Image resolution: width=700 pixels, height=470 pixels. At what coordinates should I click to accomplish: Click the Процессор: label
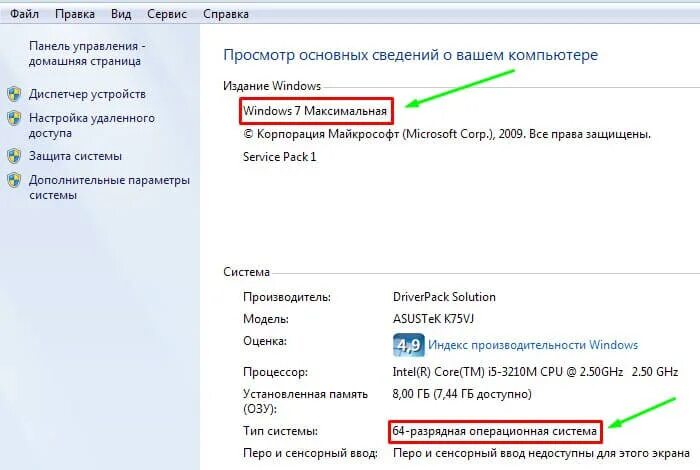(x=275, y=372)
